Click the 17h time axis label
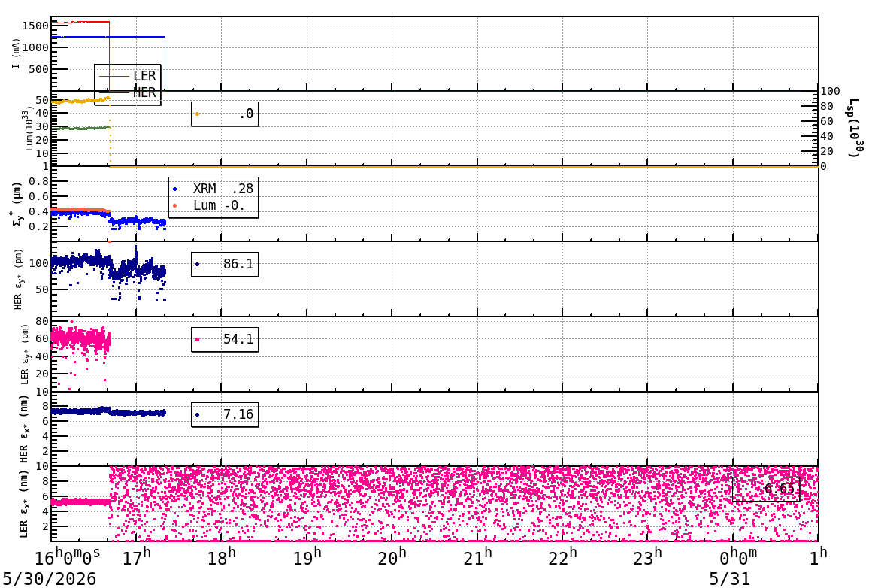Viewport: 872px width, 588px height. tap(137, 557)
